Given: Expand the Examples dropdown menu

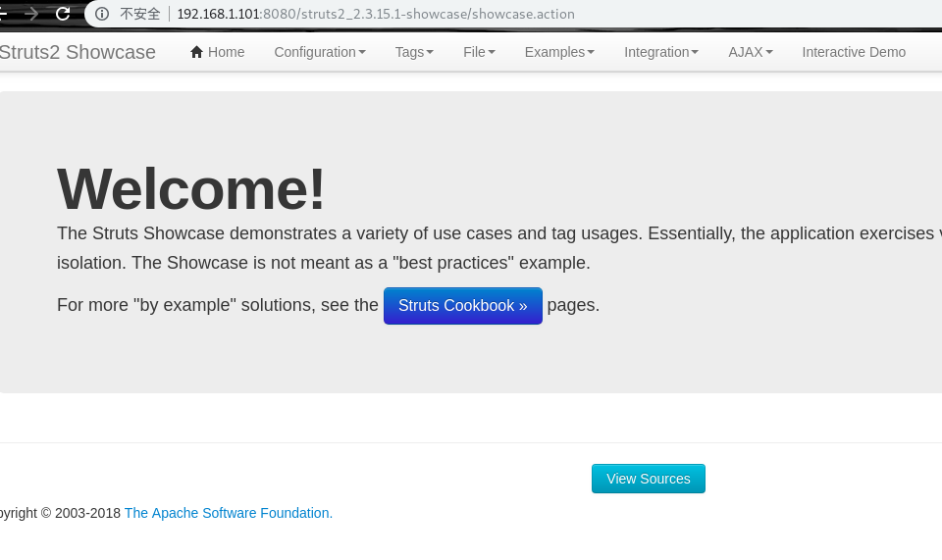Looking at the screenshot, I should click(559, 52).
